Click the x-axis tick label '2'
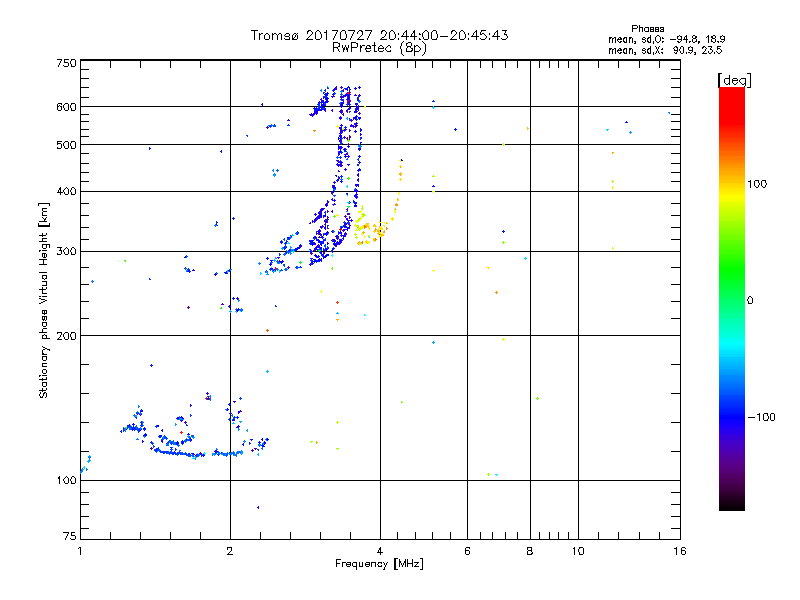 coord(230,551)
